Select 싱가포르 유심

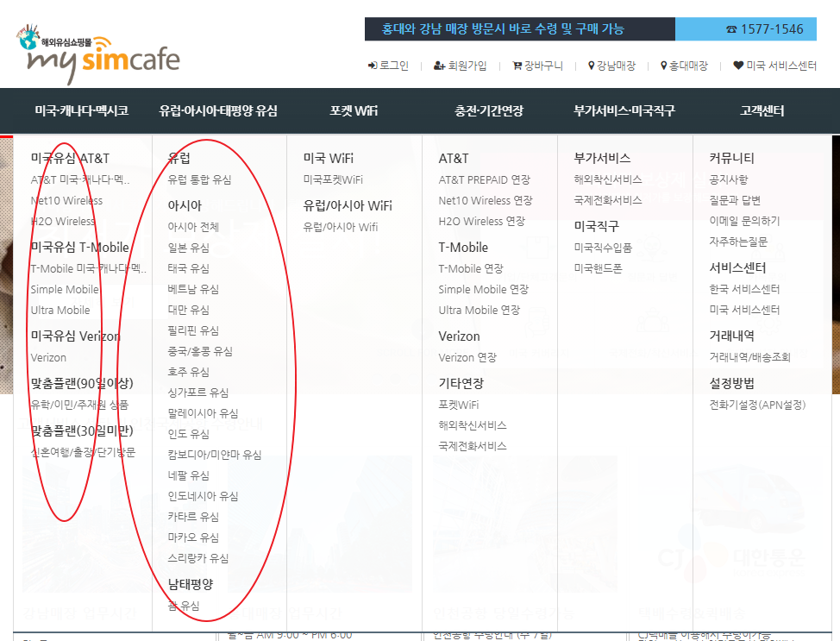[198, 393]
